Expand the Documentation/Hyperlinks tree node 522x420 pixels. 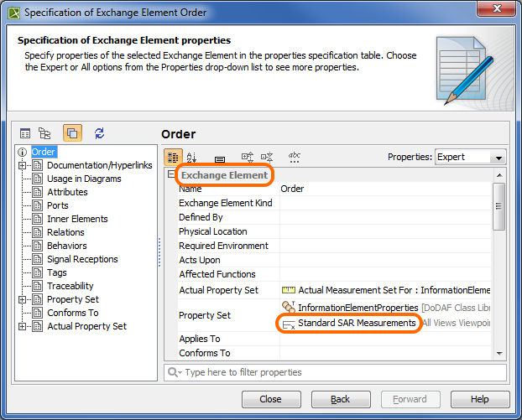coord(22,165)
